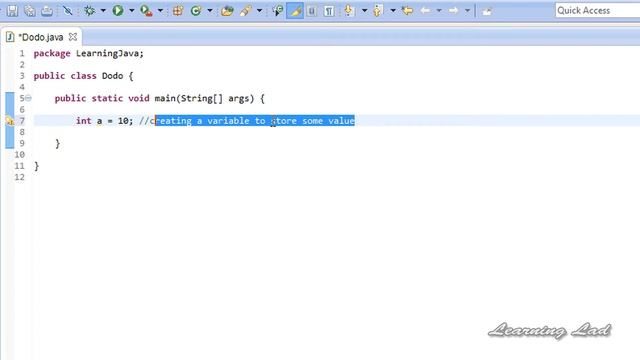Click the Back navigation arrow
The height and width of the screenshot is (360, 640).
tap(425, 11)
